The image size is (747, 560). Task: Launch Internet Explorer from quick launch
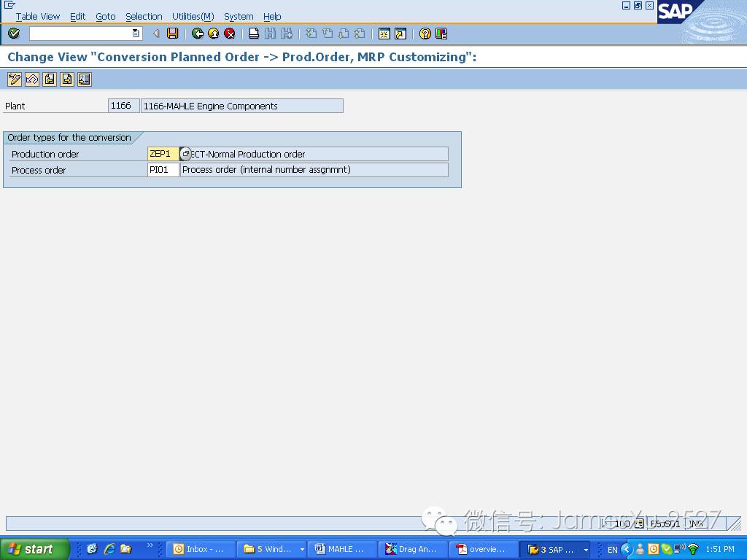[109, 549]
